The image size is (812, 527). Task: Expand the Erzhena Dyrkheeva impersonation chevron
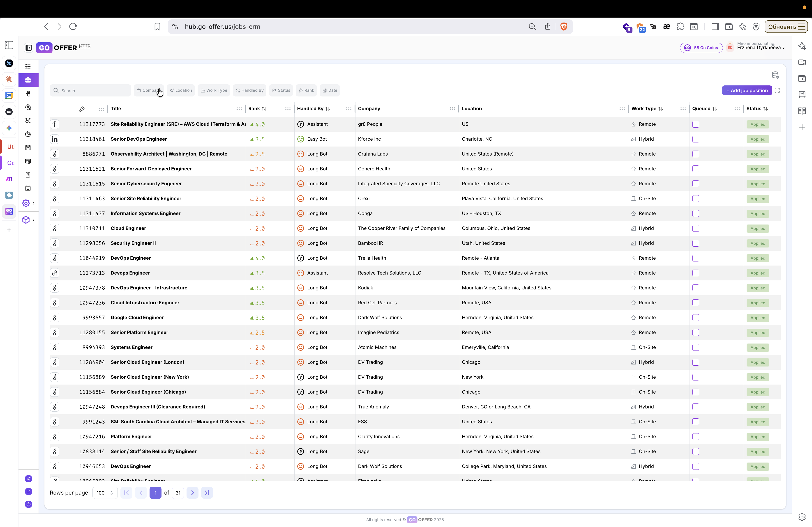[783, 48]
